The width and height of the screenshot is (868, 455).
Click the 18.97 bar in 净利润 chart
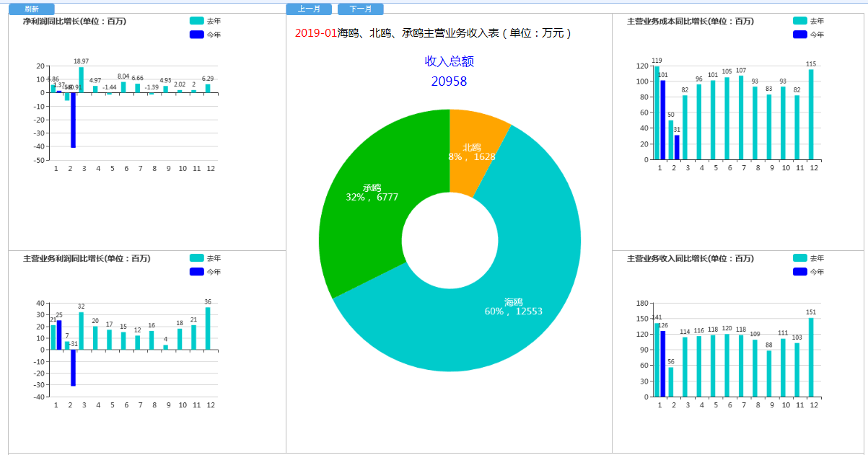pyautogui.click(x=82, y=79)
